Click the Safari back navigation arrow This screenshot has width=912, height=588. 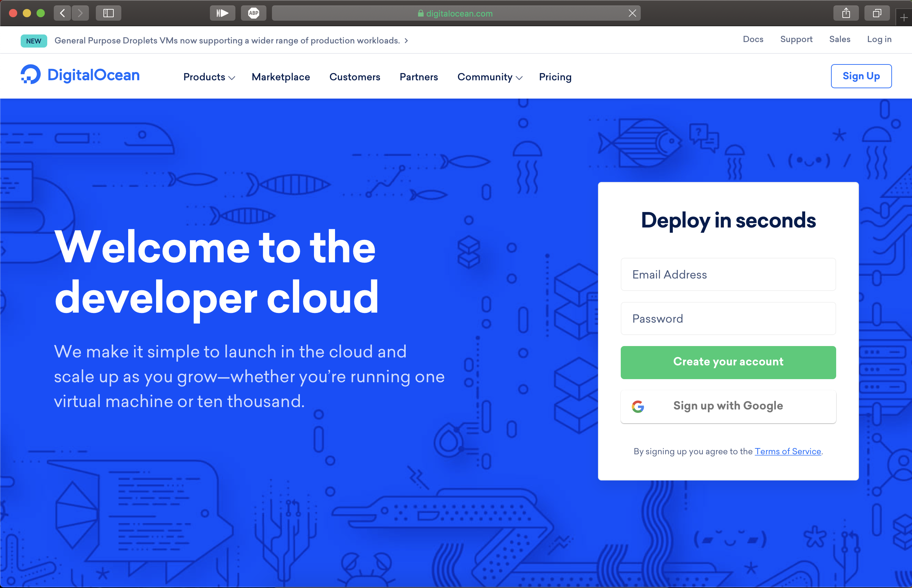point(62,13)
